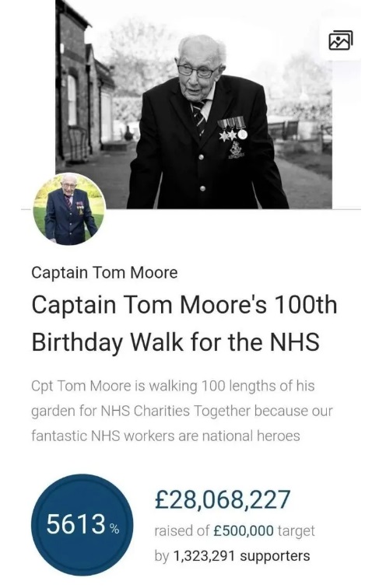Select the 100th Birthday Walk title
This screenshot has height=588, width=365.
184,324
